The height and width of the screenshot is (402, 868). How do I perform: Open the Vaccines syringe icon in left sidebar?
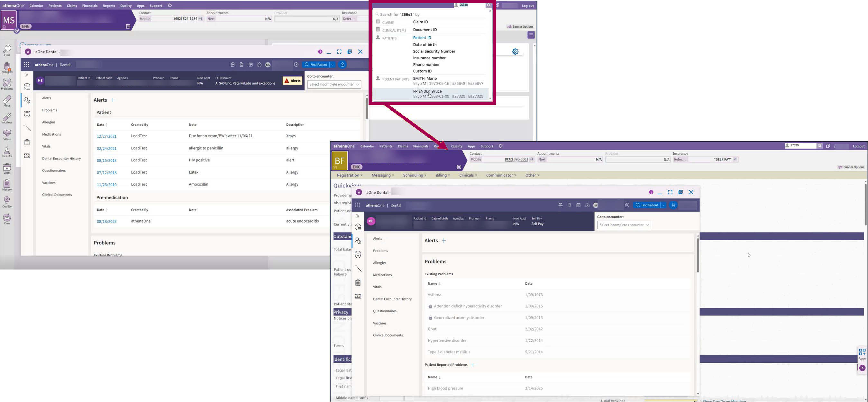coord(7,118)
